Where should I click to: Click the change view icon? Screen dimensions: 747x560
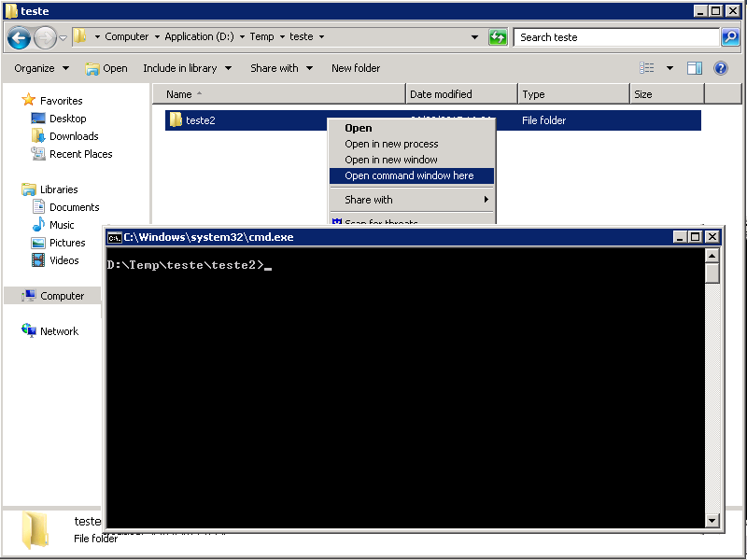tap(647, 68)
